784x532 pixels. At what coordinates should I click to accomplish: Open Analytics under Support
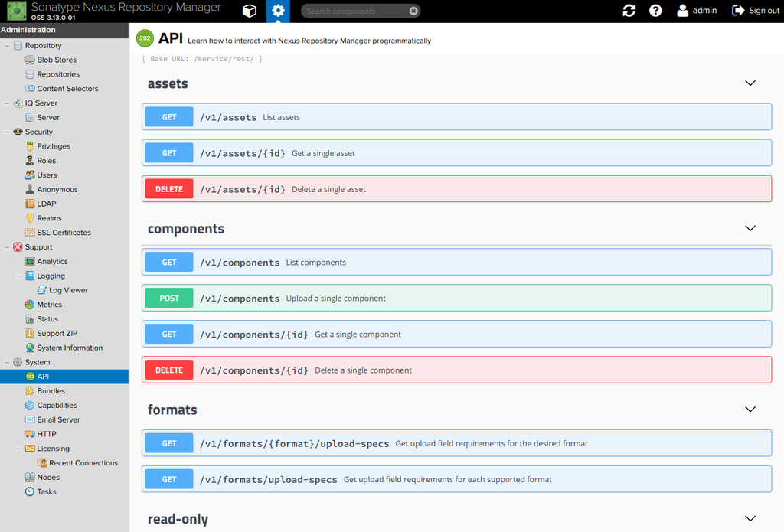(x=52, y=262)
